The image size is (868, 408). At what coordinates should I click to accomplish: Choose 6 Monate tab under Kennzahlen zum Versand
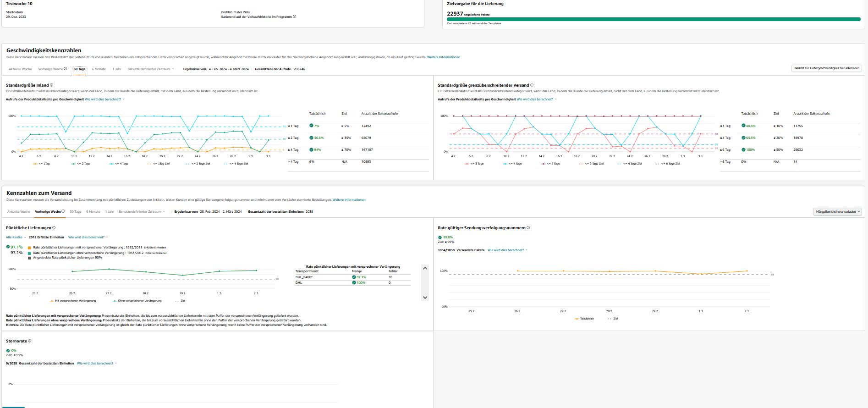tap(93, 212)
